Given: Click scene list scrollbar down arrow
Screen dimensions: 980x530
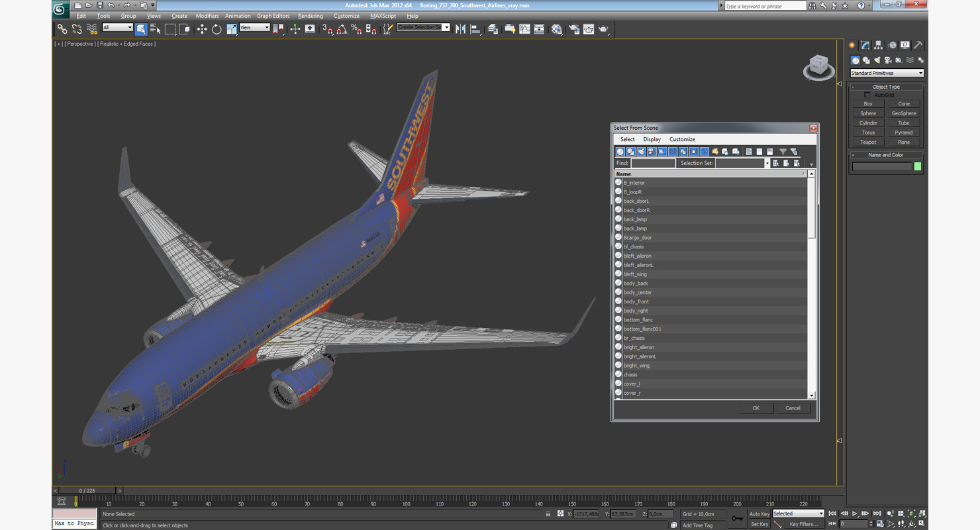Looking at the screenshot, I should coord(811,395).
